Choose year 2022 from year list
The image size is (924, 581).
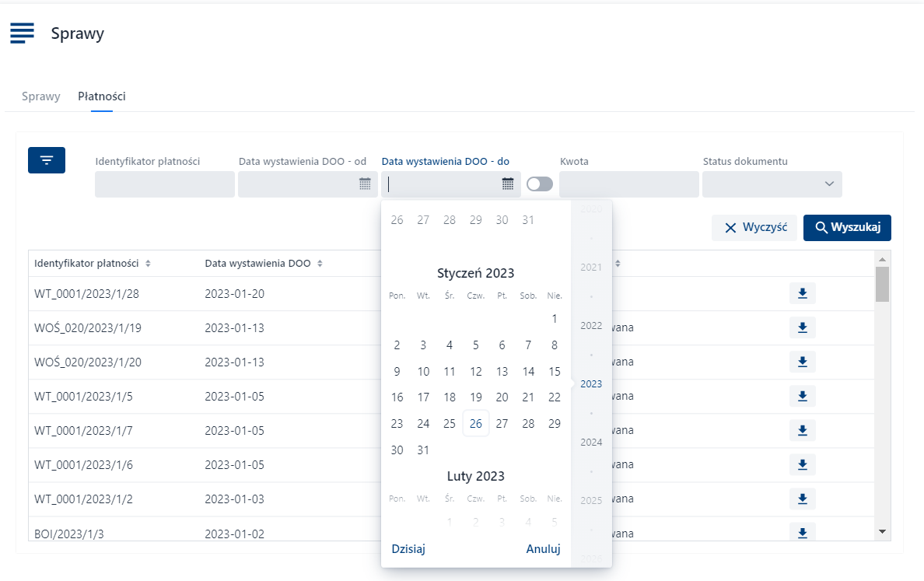591,325
